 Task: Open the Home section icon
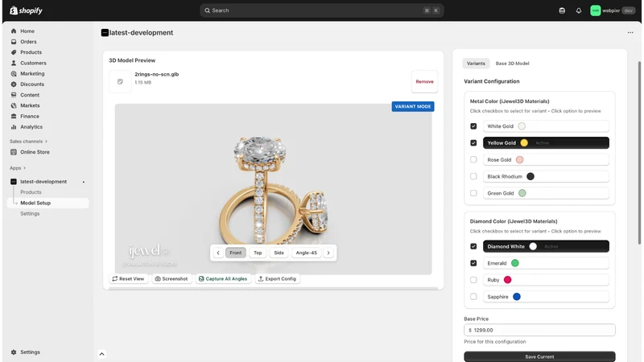coord(14,31)
